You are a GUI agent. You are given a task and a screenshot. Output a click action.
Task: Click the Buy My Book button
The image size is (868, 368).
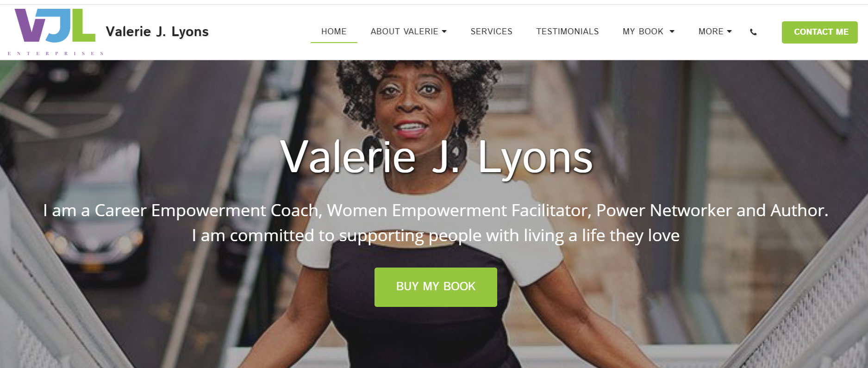436,287
